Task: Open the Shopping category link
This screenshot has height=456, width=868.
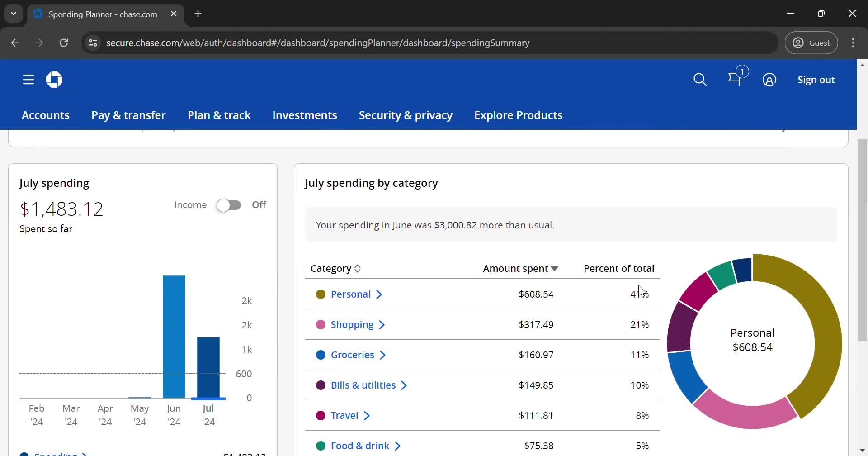Action: 352,324
